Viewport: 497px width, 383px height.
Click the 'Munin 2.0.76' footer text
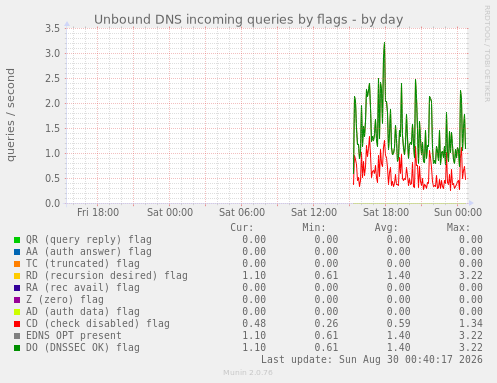[248, 373]
